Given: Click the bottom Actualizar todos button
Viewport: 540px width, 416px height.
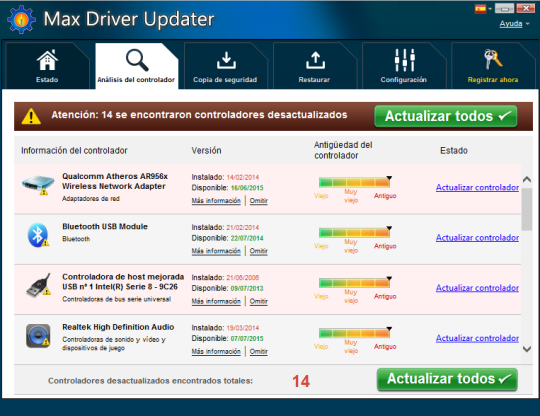Looking at the screenshot, I should 447,379.
